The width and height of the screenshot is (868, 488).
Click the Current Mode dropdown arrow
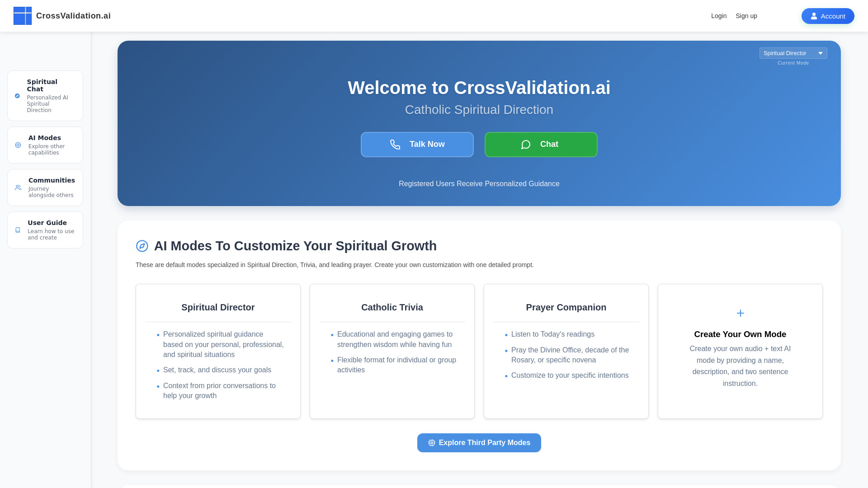coord(821,53)
